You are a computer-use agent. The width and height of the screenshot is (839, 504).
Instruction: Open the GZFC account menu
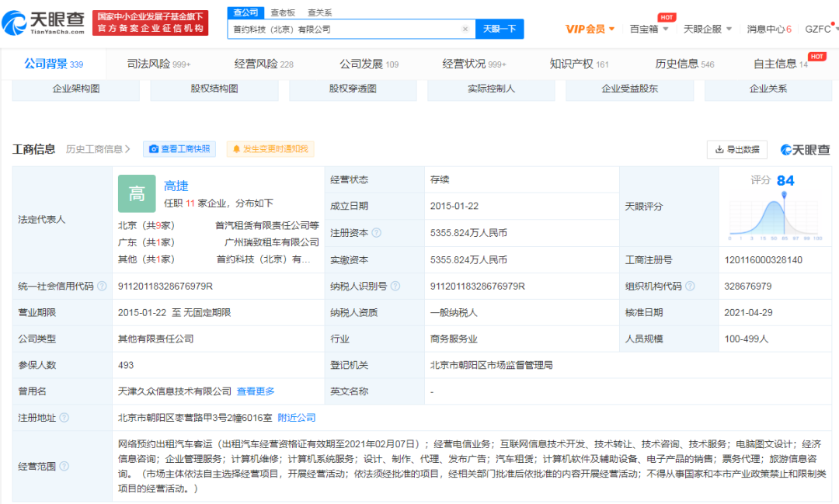coord(821,29)
